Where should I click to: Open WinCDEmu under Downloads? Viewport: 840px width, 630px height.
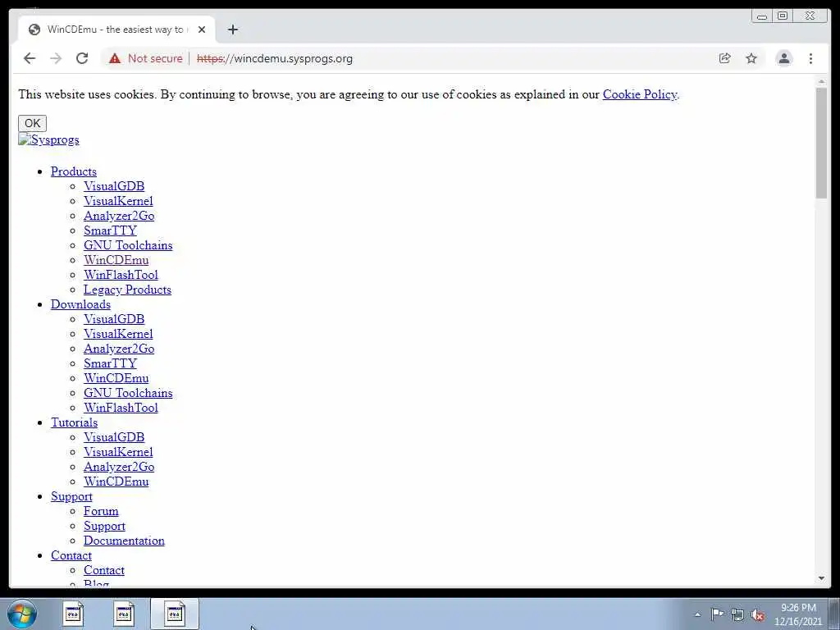[x=116, y=378]
